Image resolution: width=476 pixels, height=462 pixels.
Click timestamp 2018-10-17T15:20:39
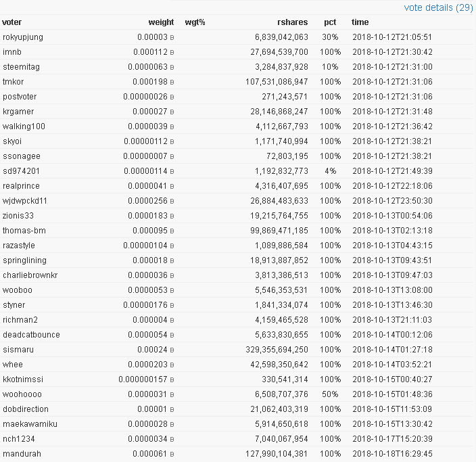[392, 439]
